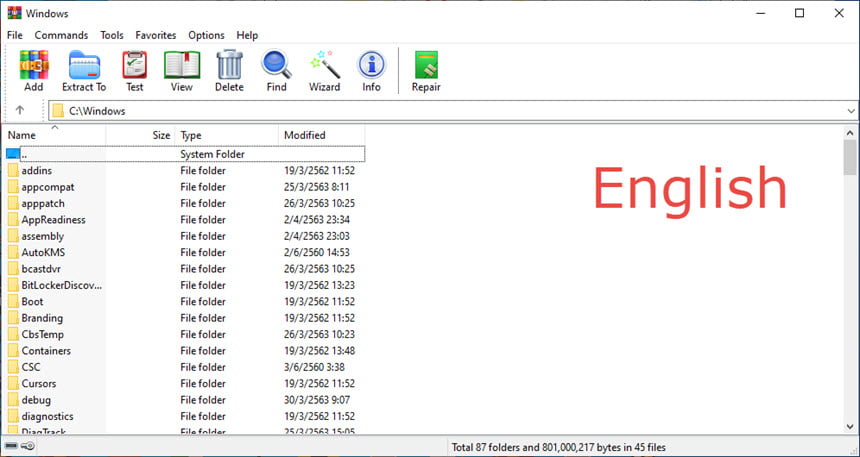Click the View book icon

tap(182, 65)
